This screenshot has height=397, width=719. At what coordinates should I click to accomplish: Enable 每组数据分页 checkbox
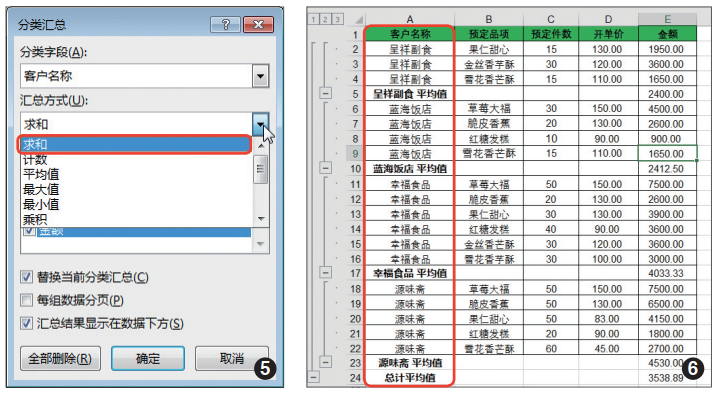27,300
